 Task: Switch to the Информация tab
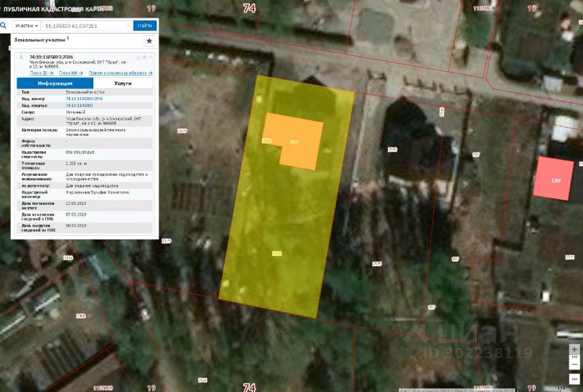pos(55,83)
